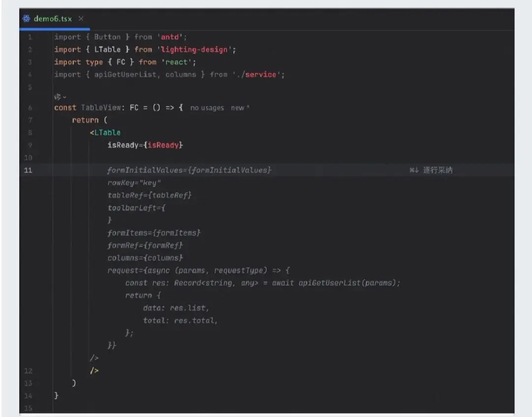Click apiGetUserList in the line 4 import
This screenshot has width=532, height=417.
point(125,74)
